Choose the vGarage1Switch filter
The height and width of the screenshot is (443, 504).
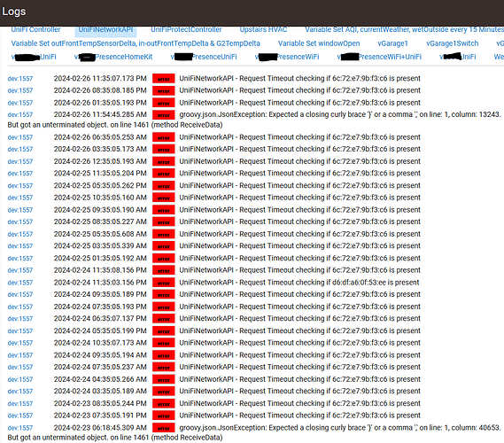[x=453, y=43]
